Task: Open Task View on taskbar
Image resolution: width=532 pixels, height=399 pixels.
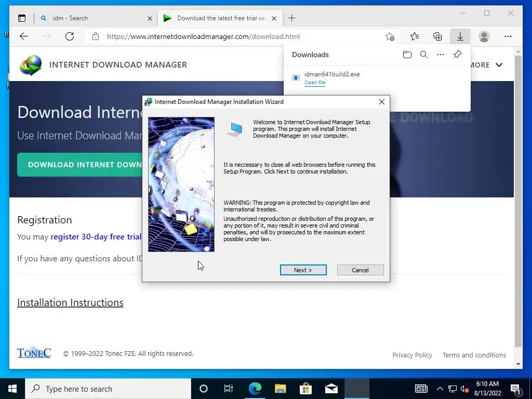Action: 229,389
